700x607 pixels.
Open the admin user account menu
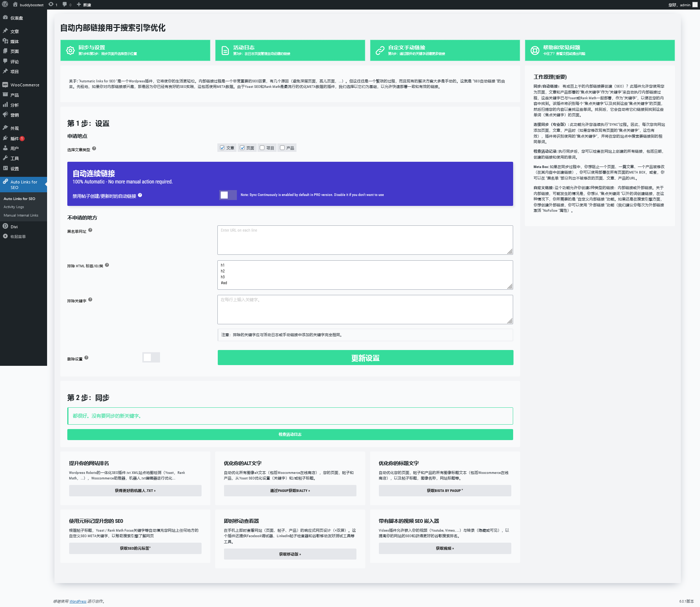(683, 5)
